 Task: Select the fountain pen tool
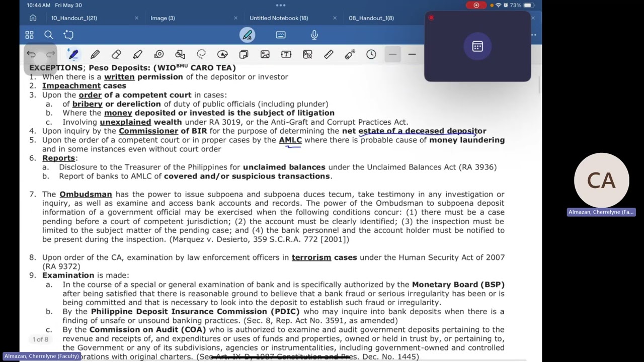pyautogui.click(x=73, y=54)
